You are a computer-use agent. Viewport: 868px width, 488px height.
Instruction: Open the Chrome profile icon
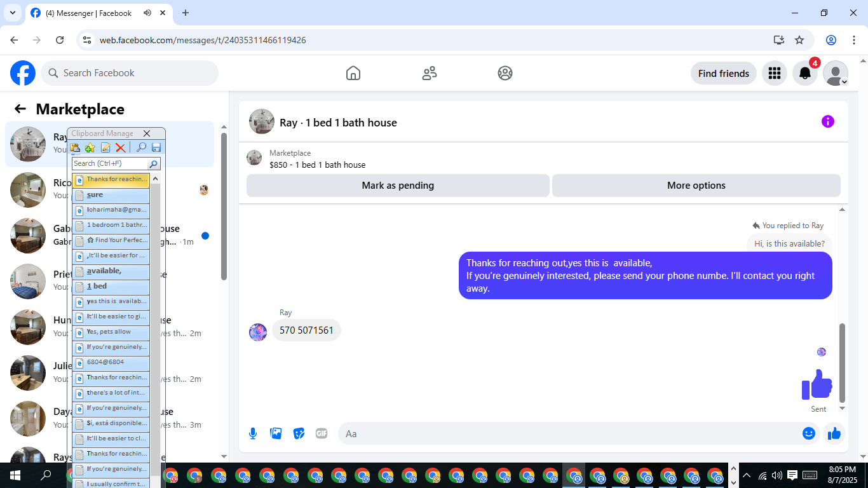click(x=831, y=40)
